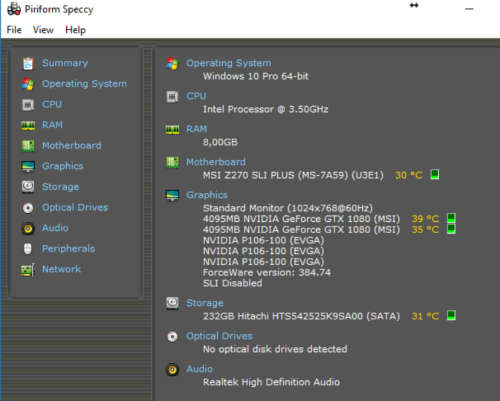Open the File menu
The width and height of the screenshot is (500, 401).
tap(14, 30)
